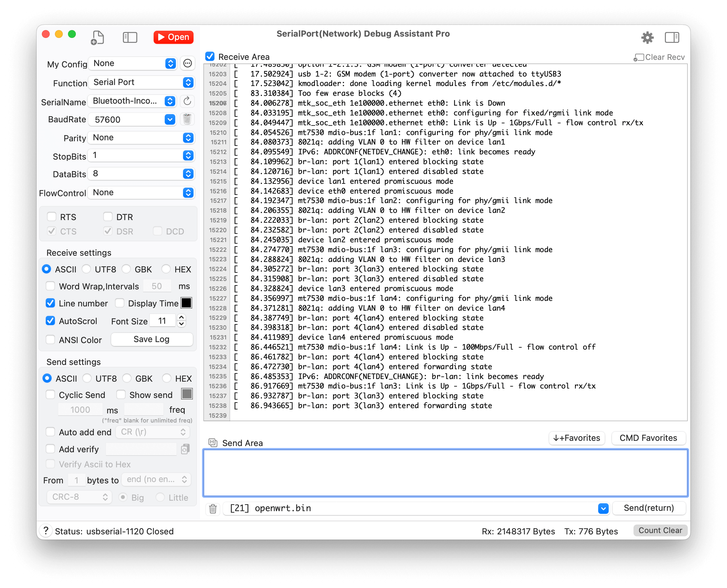
Task: Open the FlowControl dropdown
Action: (x=141, y=192)
